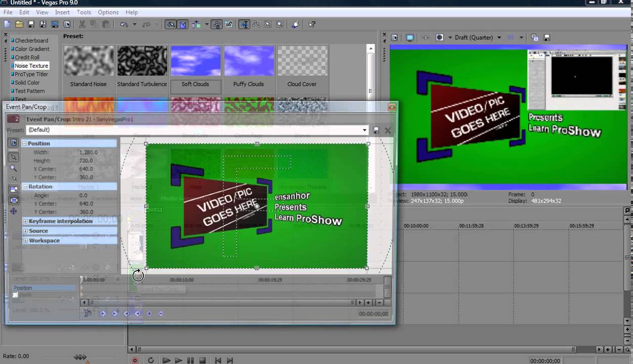Image resolution: width=633 pixels, height=364 pixels.
Task: Click the What's This help icon
Action: click(312, 24)
